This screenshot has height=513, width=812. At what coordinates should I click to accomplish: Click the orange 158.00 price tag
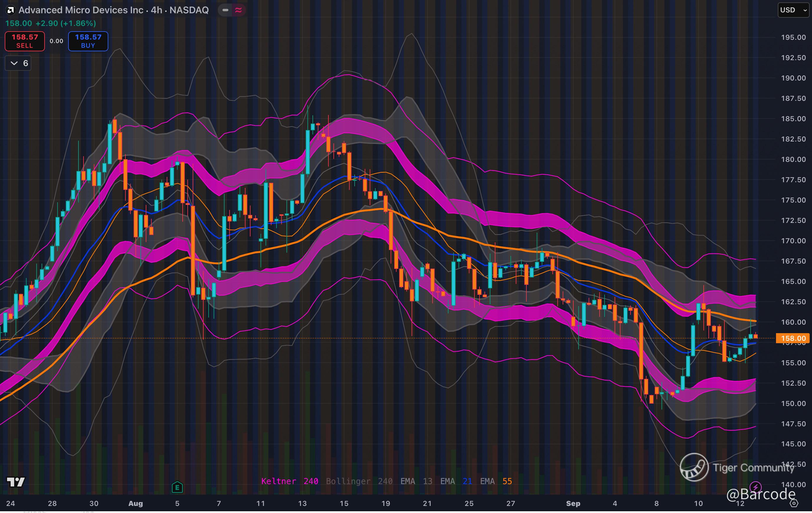tap(793, 338)
